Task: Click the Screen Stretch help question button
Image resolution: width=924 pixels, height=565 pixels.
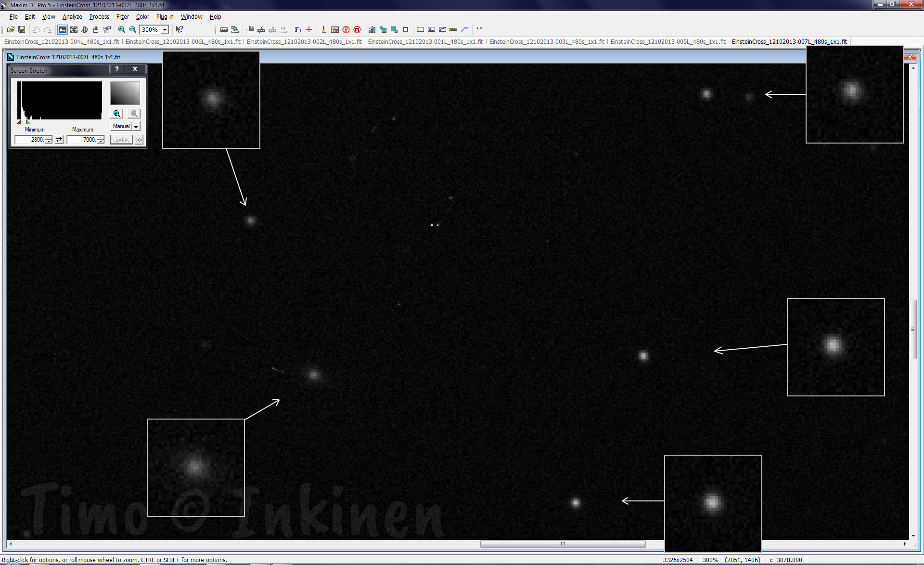Action: click(117, 69)
